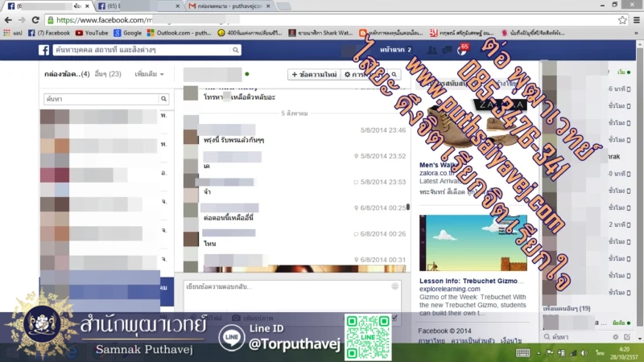Screen dimensions: 644x362
Task: Click Chrome's forward arrow
Action: pyautogui.click(x=22, y=19)
